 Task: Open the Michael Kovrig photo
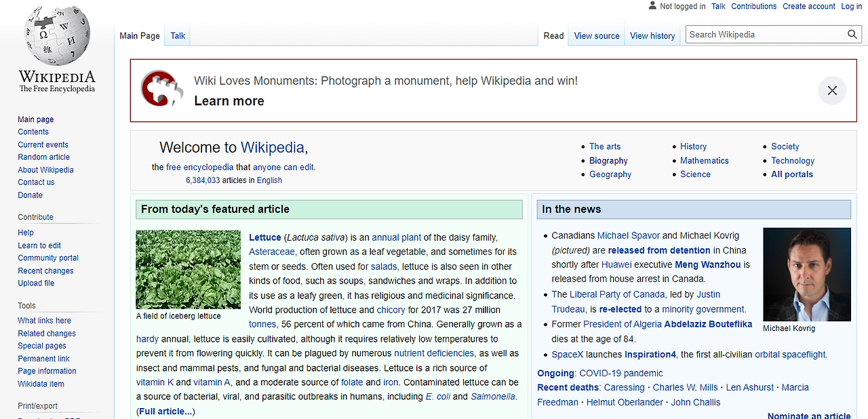coord(807,275)
